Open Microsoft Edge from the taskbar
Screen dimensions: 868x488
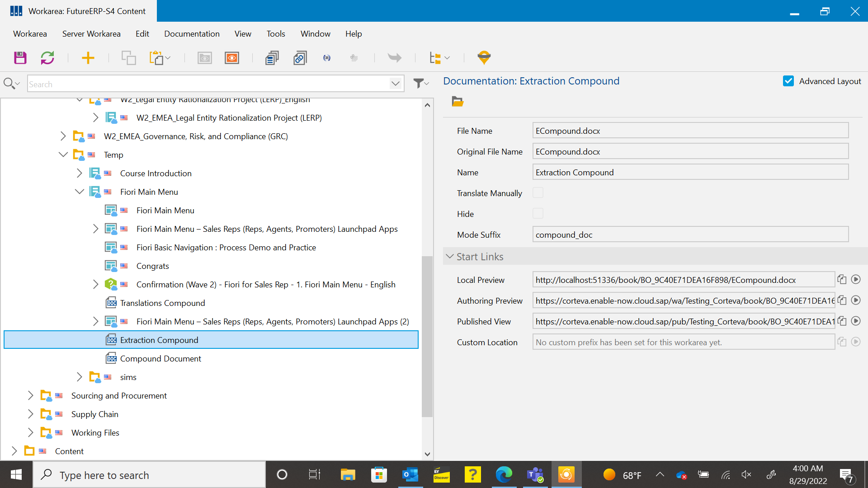pos(504,474)
